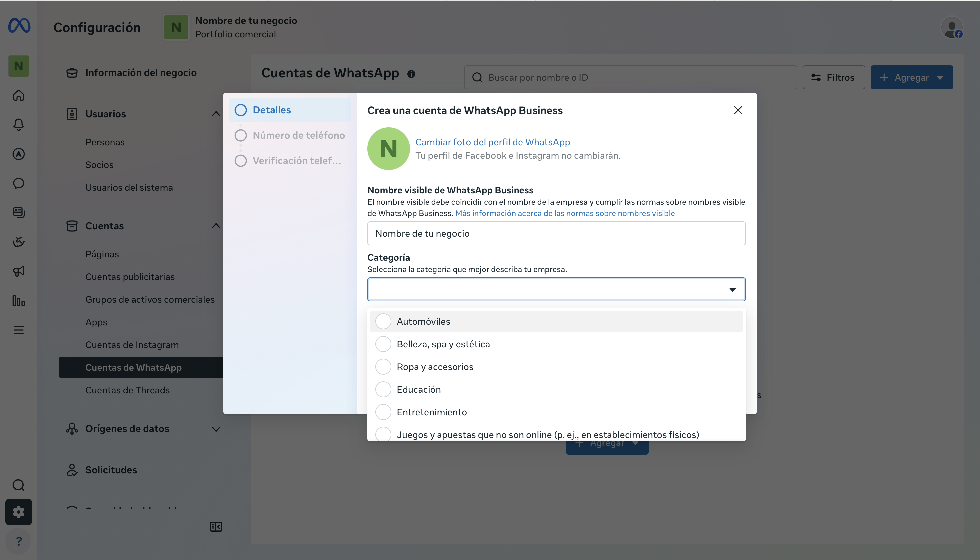Click the Meta logo icon
The image size is (980, 560).
pyautogui.click(x=19, y=26)
